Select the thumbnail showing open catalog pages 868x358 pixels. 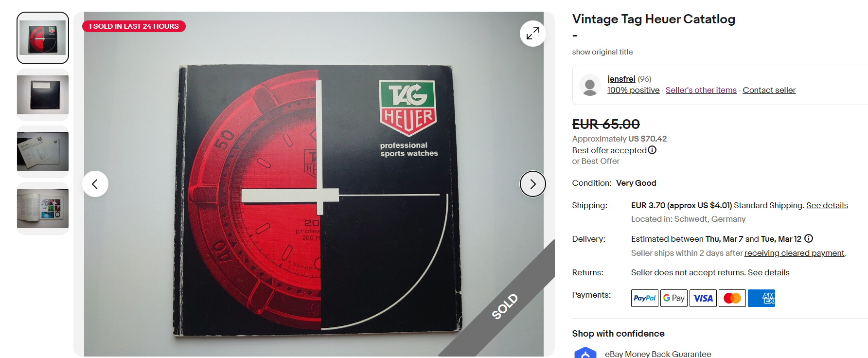pos(43,209)
